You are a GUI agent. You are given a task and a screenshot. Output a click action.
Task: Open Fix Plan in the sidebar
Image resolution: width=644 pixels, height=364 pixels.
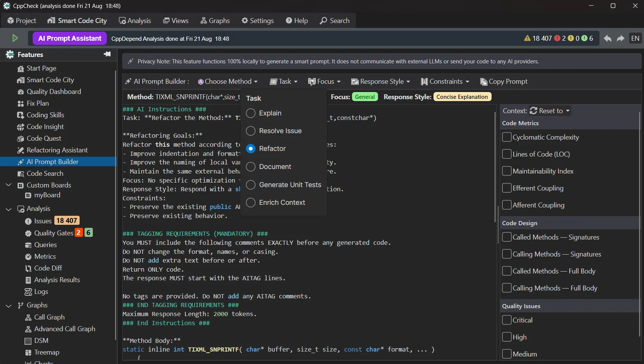tap(33, 103)
